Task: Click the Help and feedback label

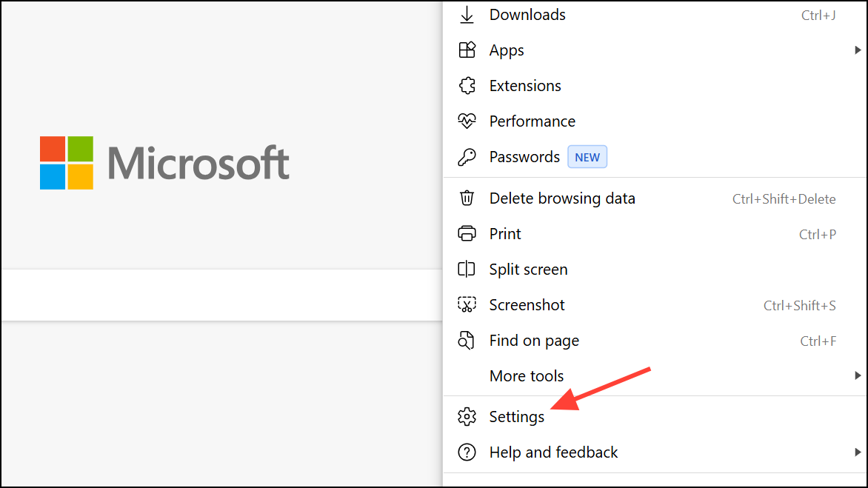Action: pyautogui.click(x=553, y=452)
